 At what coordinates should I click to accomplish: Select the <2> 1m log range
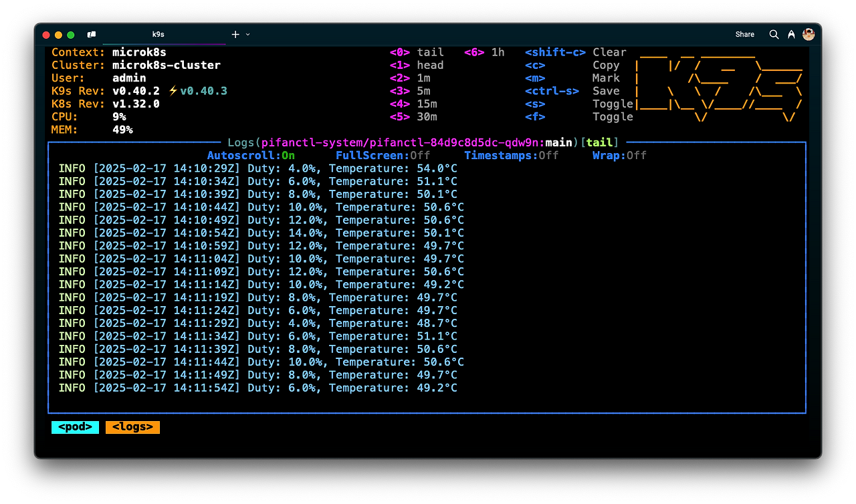(410, 78)
